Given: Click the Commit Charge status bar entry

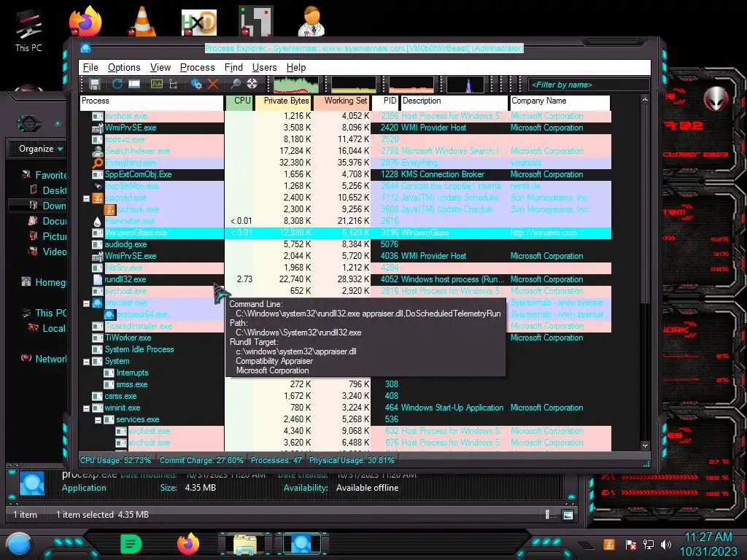Looking at the screenshot, I should [x=201, y=461].
